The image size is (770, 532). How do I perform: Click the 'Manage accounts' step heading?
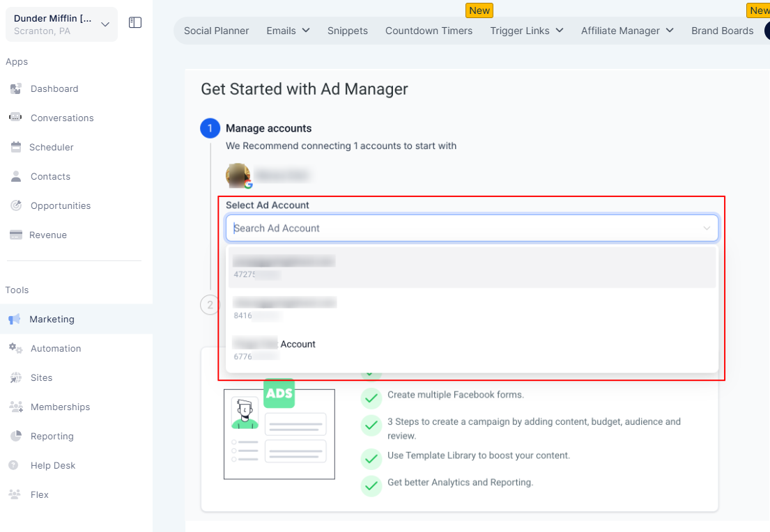pos(268,128)
